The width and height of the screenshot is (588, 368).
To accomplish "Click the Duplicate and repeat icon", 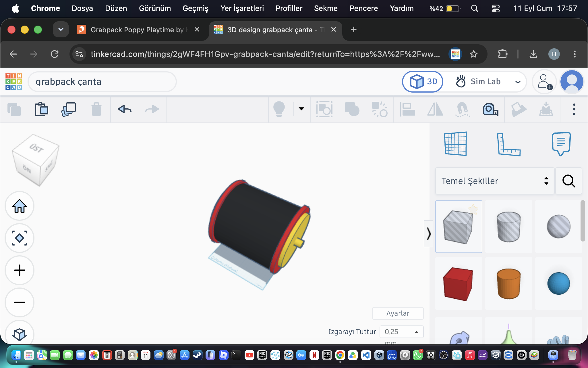I will coord(69,109).
